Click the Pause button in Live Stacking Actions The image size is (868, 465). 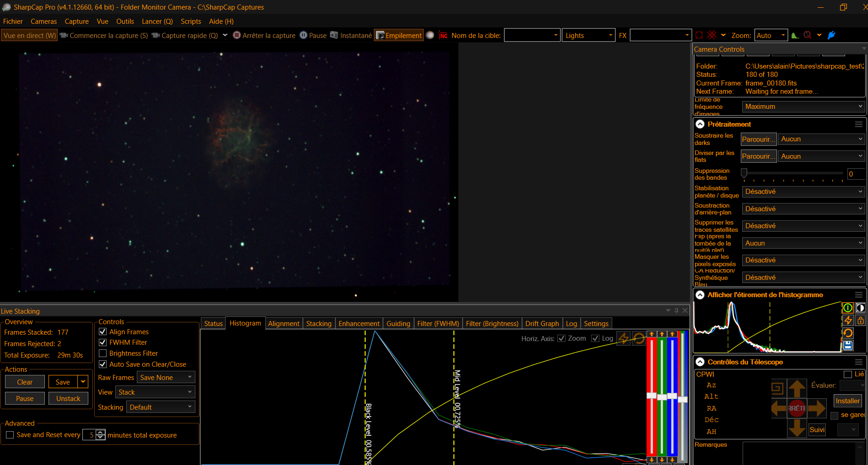pyautogui.click(x=25, y=398)
